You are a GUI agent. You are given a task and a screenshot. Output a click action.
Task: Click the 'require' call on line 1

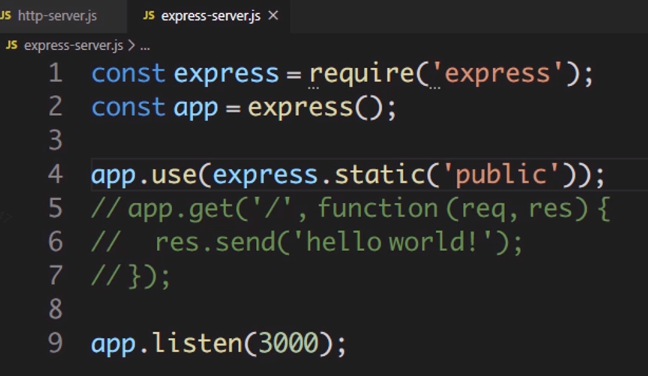362,74
